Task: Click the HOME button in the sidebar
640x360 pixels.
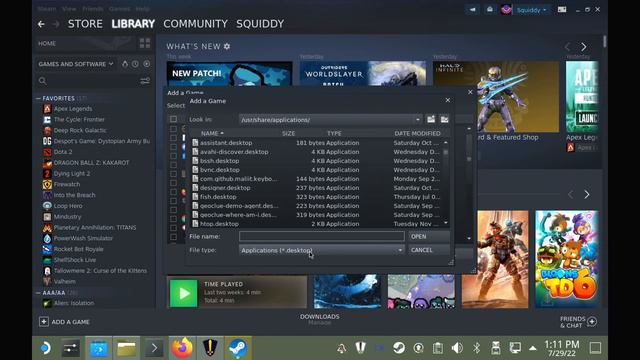Action: (x=47, y=43)
